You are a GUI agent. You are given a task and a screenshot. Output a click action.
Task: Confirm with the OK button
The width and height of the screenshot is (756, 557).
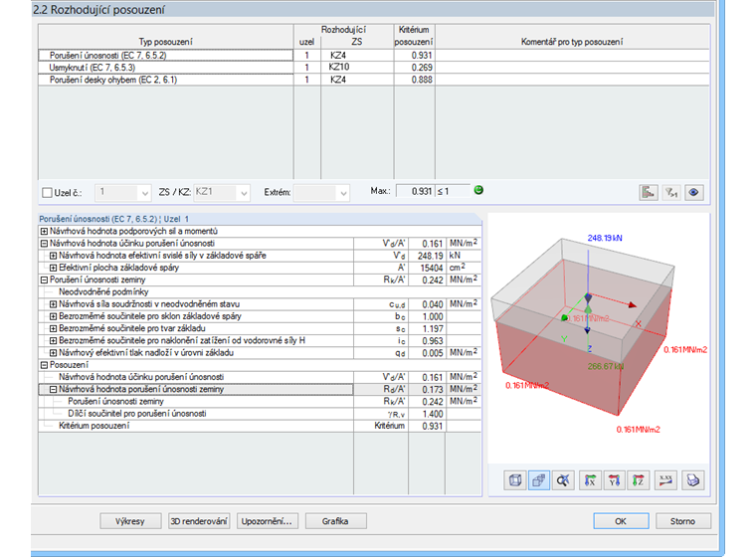[x=621, y=521]
